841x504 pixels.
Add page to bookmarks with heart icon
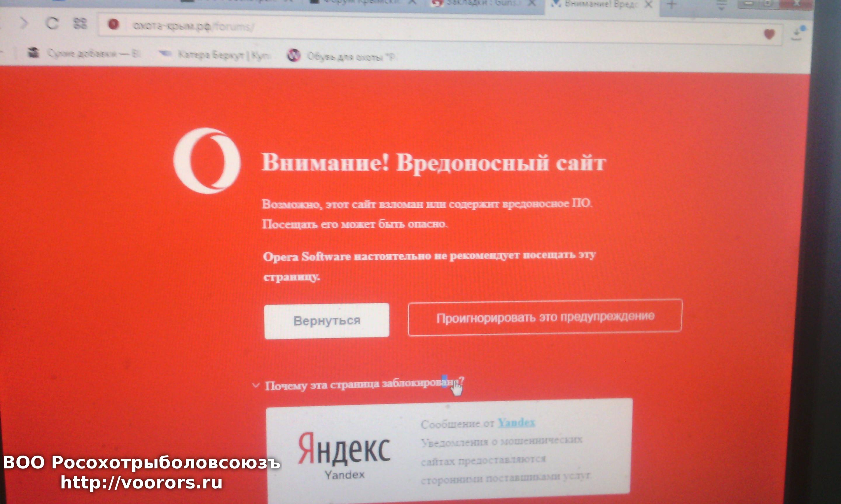769,34
